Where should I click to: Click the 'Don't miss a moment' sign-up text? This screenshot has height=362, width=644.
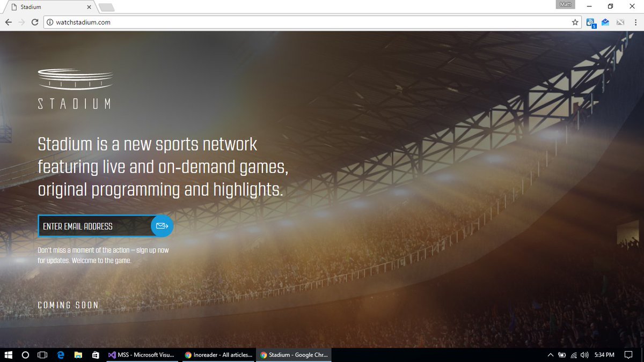tap(103, 255)
